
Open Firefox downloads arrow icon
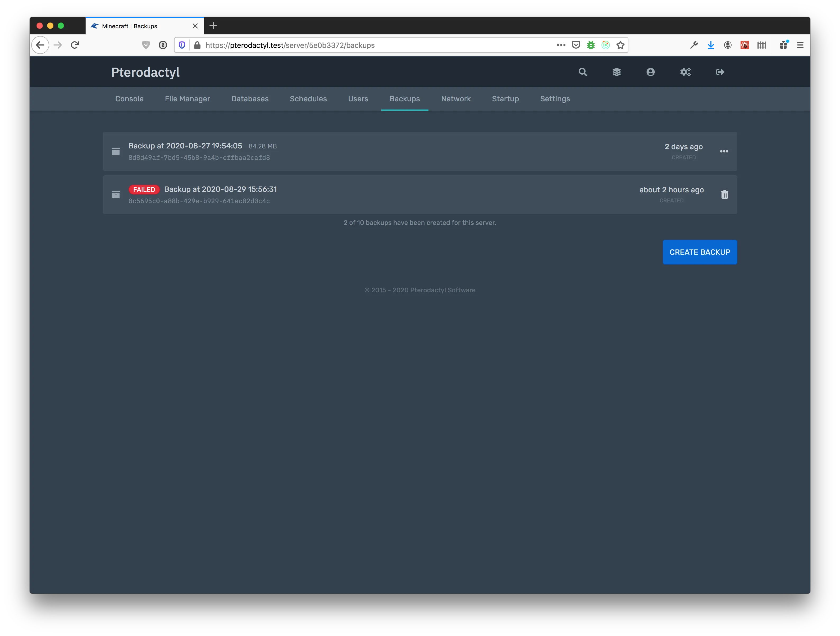tap(710, 45)
